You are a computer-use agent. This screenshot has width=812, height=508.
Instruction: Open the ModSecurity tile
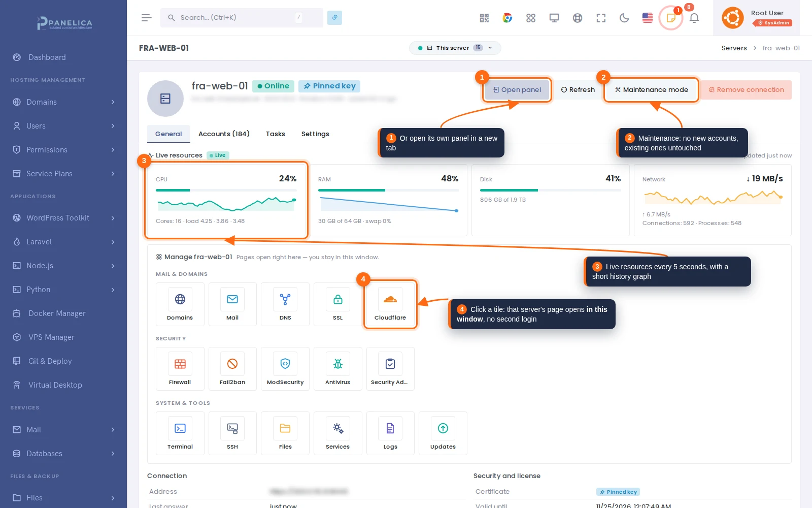[x=285, y=369]
